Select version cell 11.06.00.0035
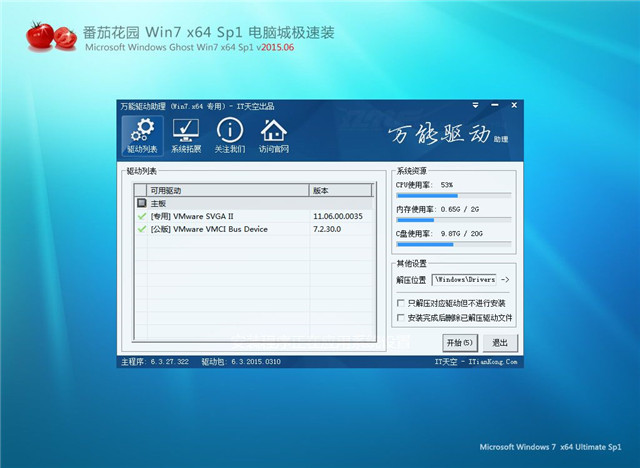Image resolution: width=640 pixels, height=468 pixels. [338, 216]
